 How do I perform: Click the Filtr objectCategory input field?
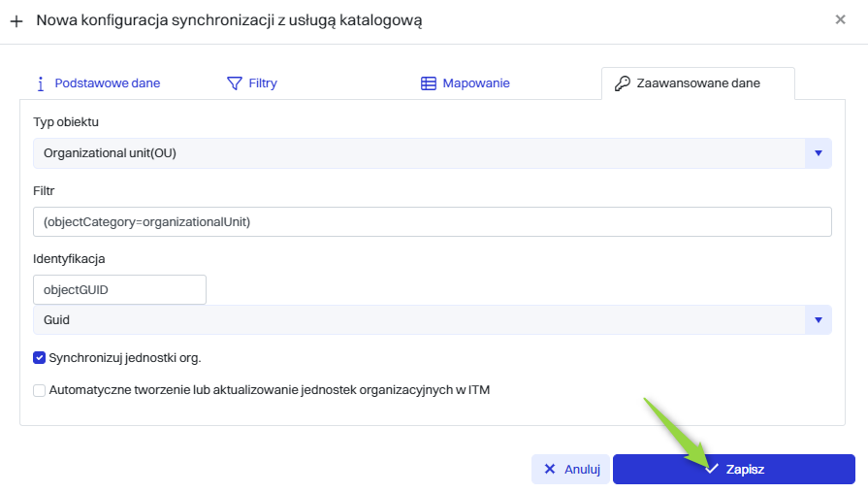coord(432,222)
